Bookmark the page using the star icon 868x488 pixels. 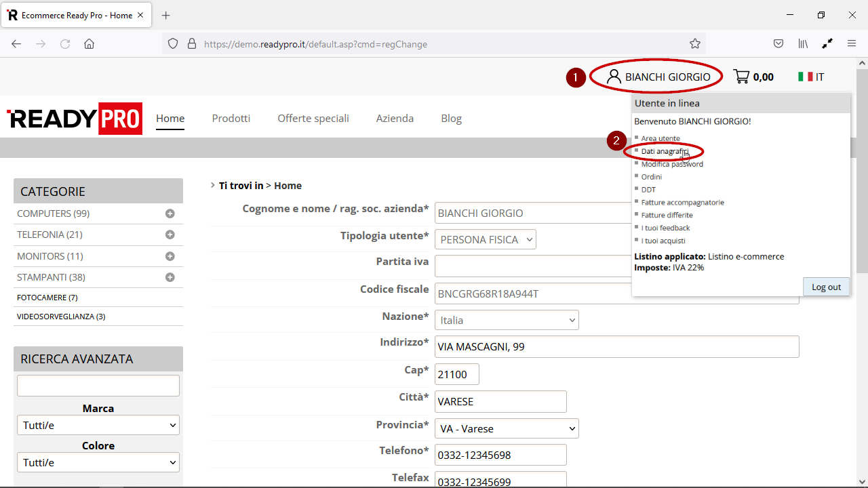[694, 43]
